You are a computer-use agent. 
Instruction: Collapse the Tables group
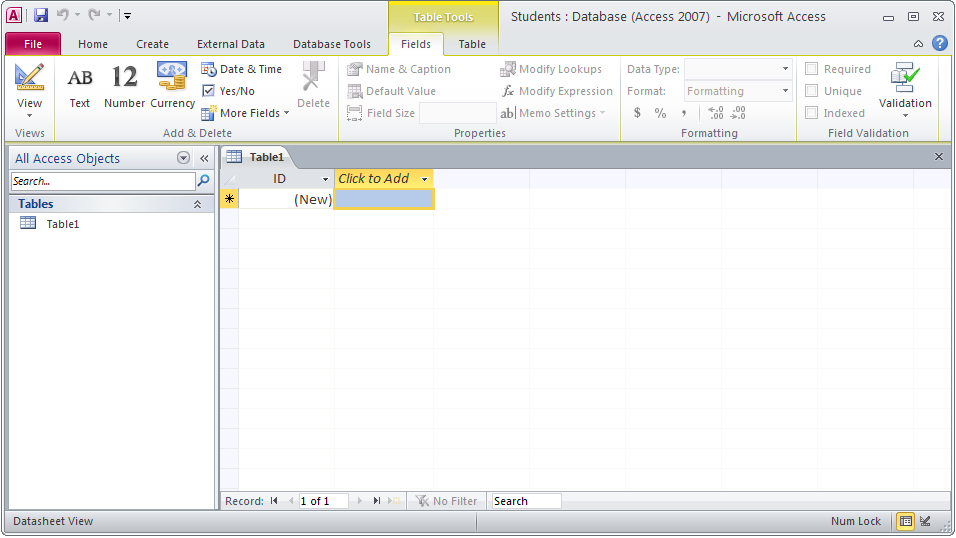tap(197, 204)
